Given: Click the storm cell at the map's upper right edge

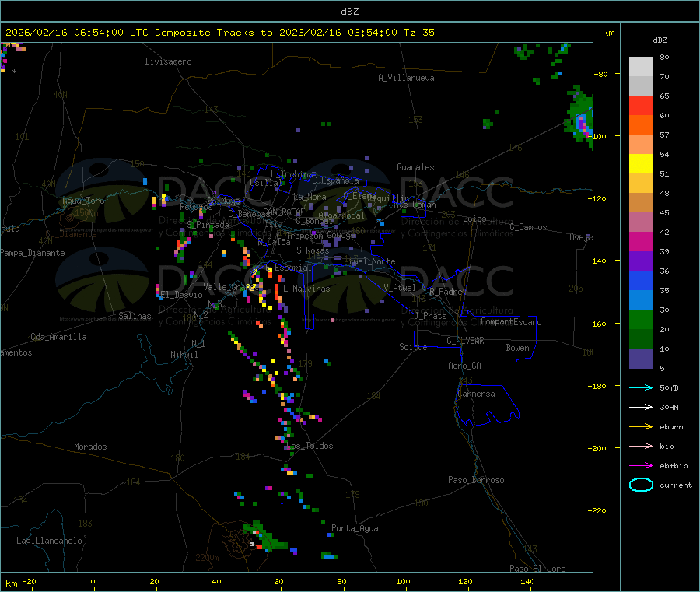Looking at the screenshot, I should tap(580, 117).
